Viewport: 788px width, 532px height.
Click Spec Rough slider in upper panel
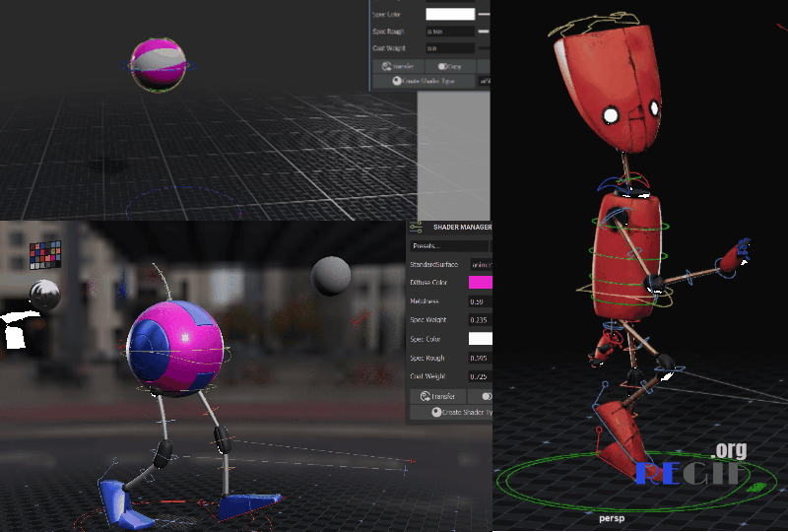point(484,32)
